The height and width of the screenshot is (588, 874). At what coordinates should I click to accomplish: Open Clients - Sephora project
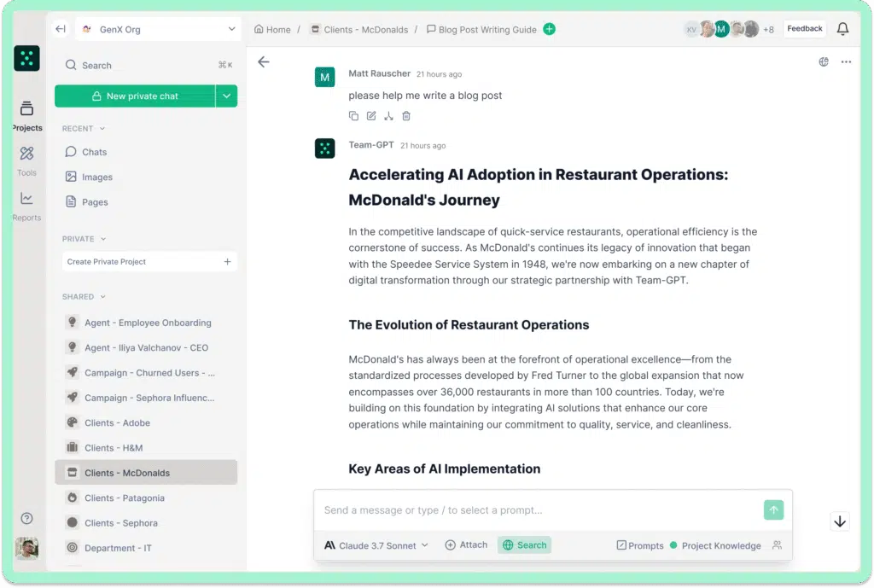coord(146,523)
